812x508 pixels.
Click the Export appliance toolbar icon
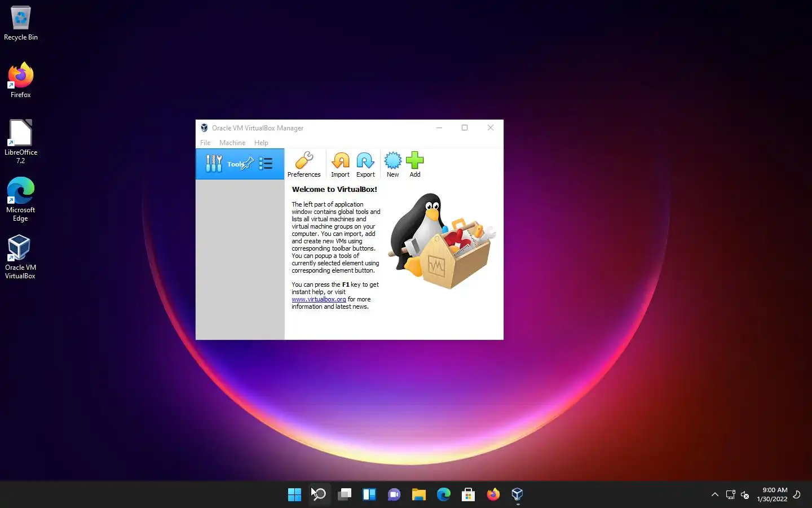(x=365, y=165)
